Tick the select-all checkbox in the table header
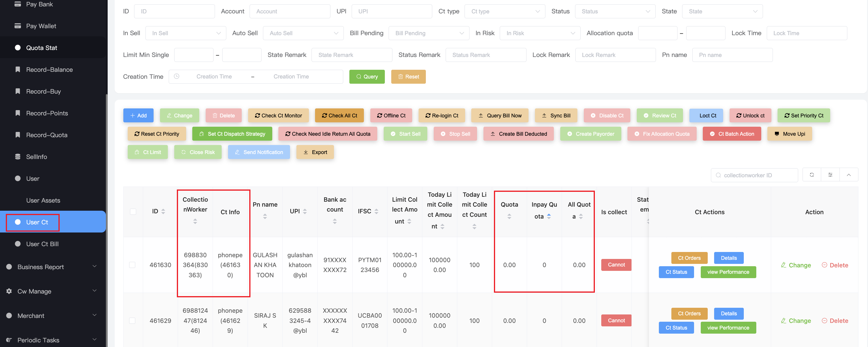 point(133,212)
